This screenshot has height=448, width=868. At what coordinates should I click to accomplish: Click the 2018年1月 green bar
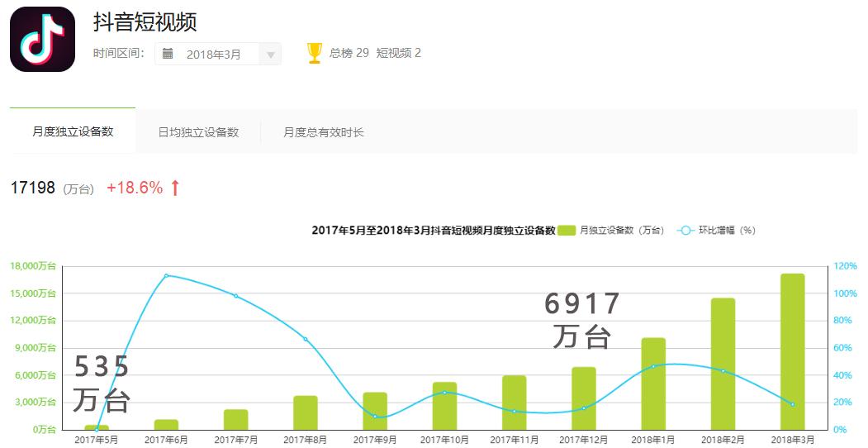click(x=653, y=384)
